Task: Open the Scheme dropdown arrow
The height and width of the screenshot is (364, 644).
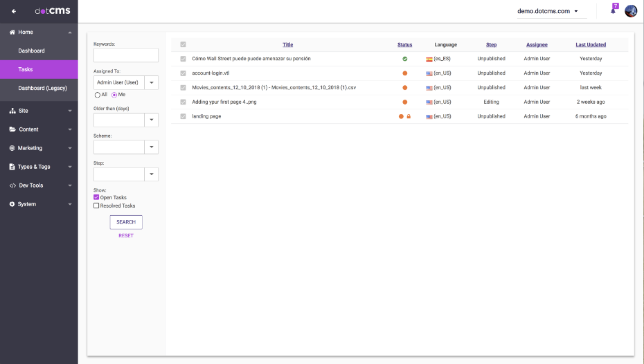Action: click(x=152, y=147)
